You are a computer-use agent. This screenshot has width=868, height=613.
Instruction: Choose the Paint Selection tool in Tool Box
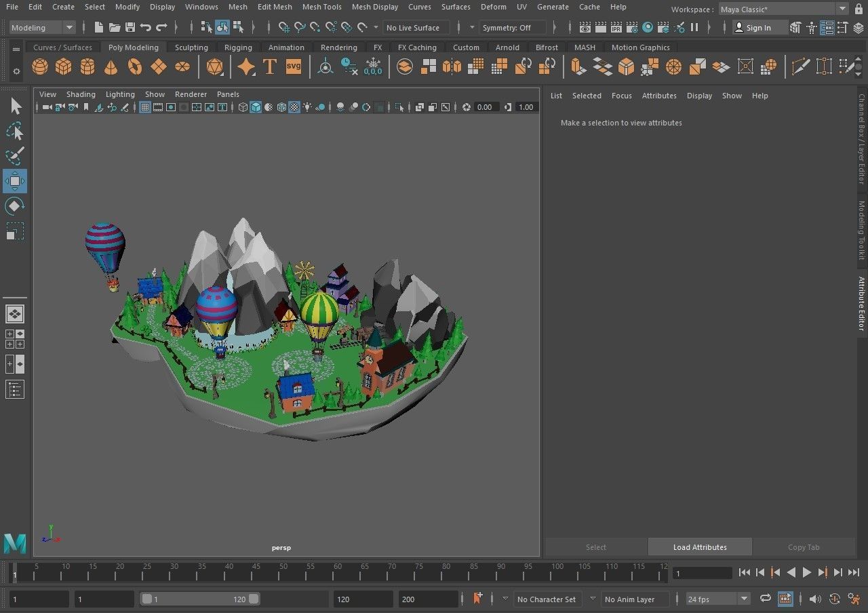(15, 157)
